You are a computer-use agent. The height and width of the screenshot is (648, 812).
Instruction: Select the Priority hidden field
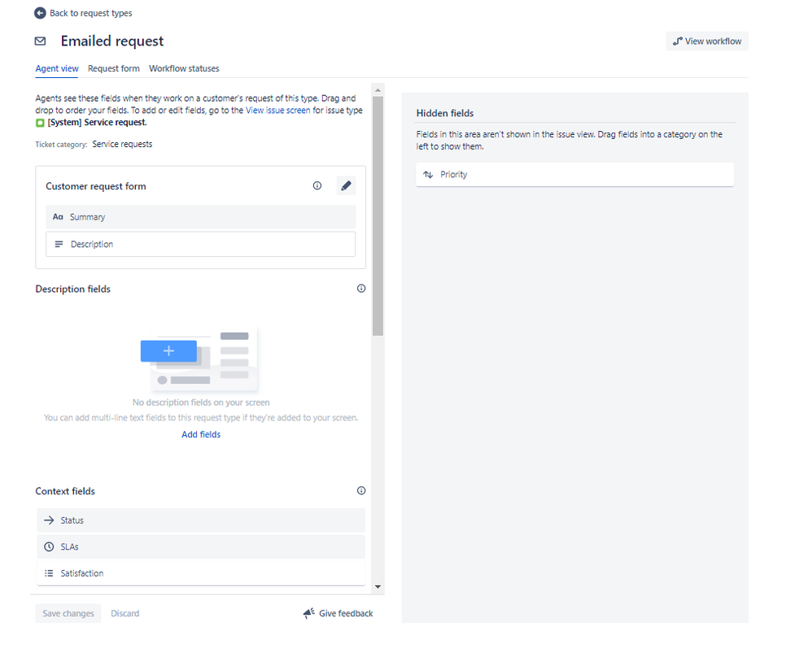coord(574,175)
